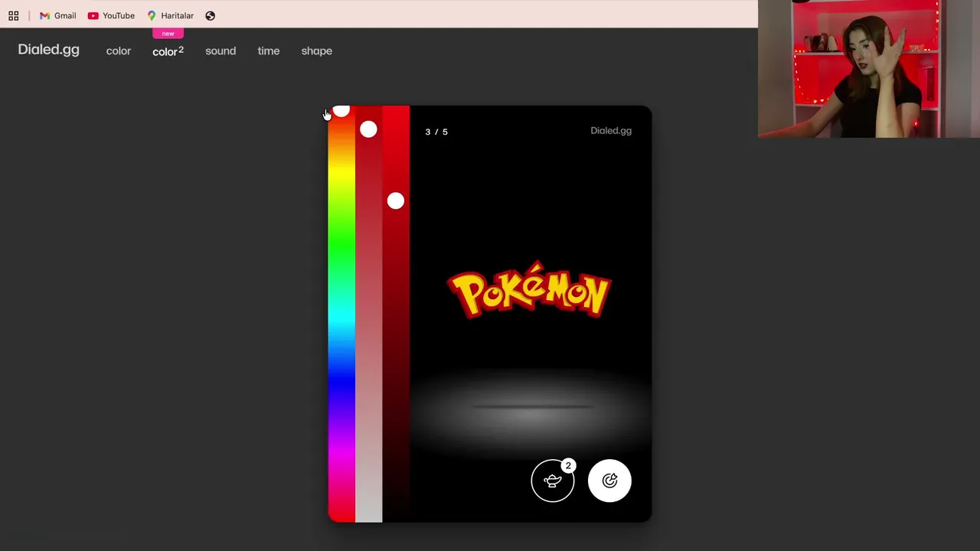Click the Pokémon logo image
The image size is (980, 551).
(529, 291)
